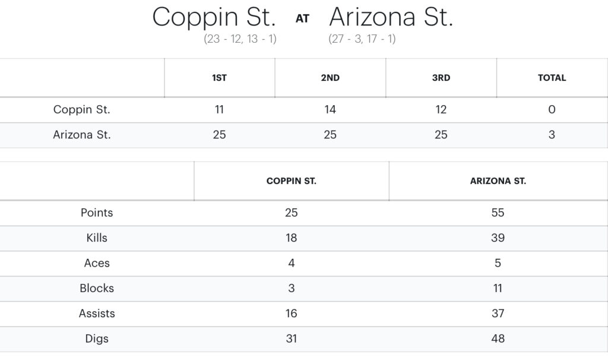Select the ARIZONA ST. stats column header

[x=498, y=181]
